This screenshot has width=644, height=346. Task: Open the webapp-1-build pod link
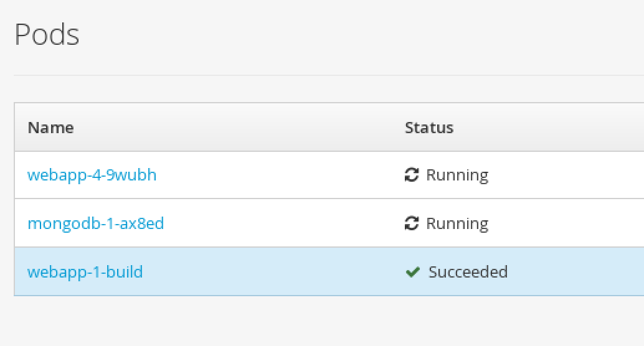coord(85,272)
